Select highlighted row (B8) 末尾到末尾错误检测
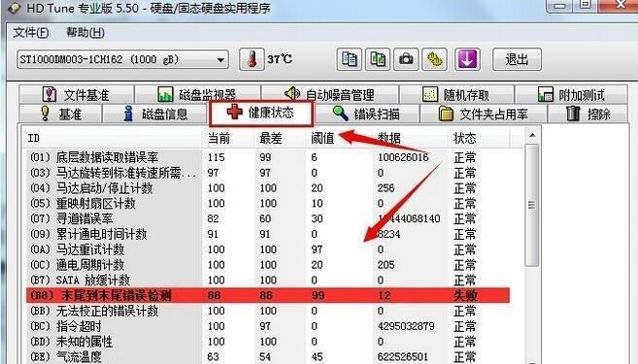The image size is (638, 364). coord(268,296)
